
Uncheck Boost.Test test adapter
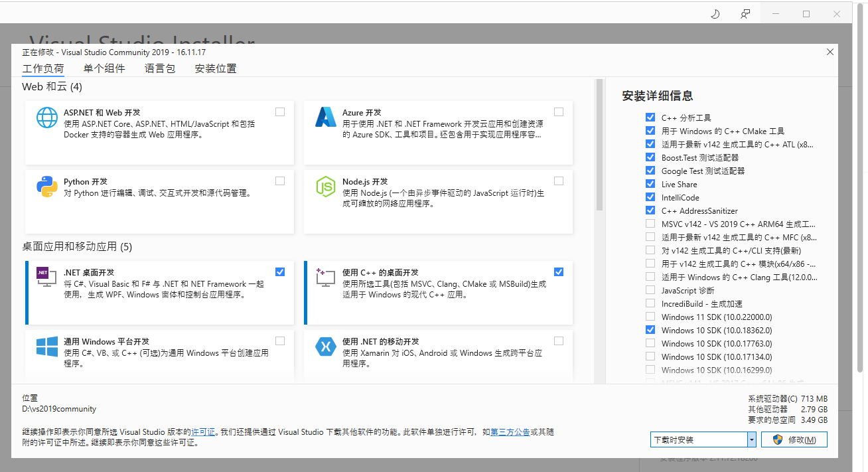click(650, 157)
